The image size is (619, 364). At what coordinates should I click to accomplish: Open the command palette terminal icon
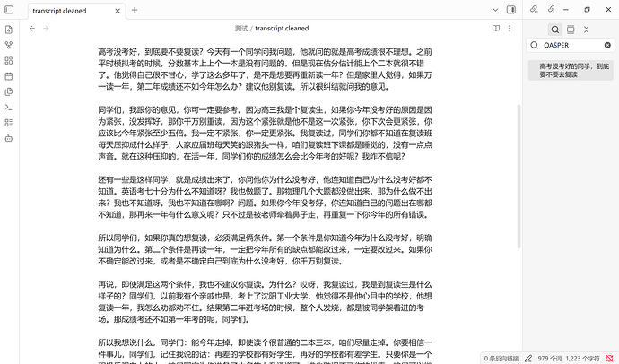click(x=9, y=108)
